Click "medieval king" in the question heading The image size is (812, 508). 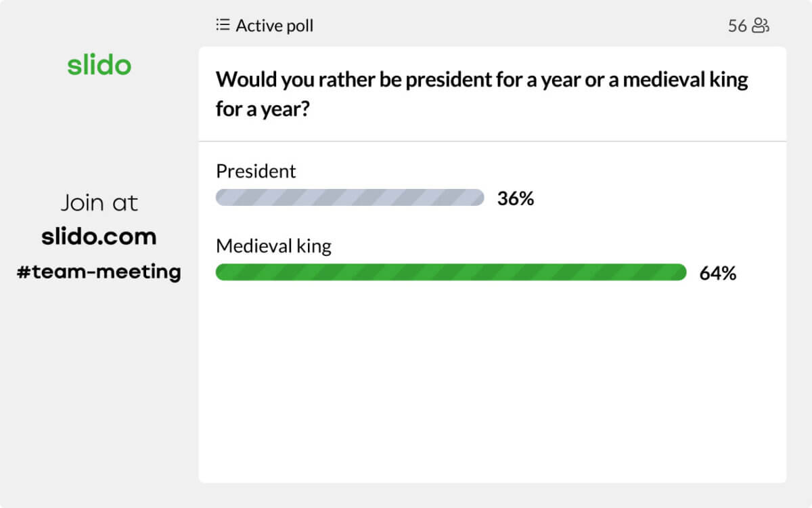pos(685,80)
